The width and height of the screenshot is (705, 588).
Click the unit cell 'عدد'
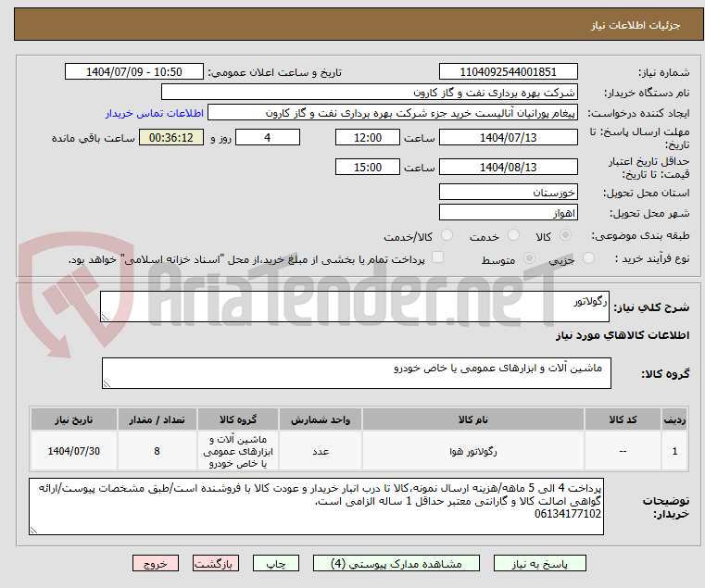(x=321, y=451)
